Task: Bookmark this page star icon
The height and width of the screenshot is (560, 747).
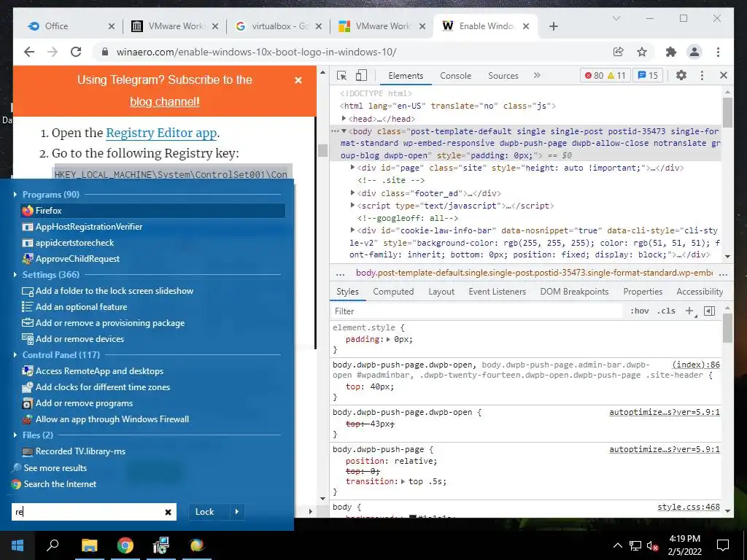Action: [x=642, y=52]
